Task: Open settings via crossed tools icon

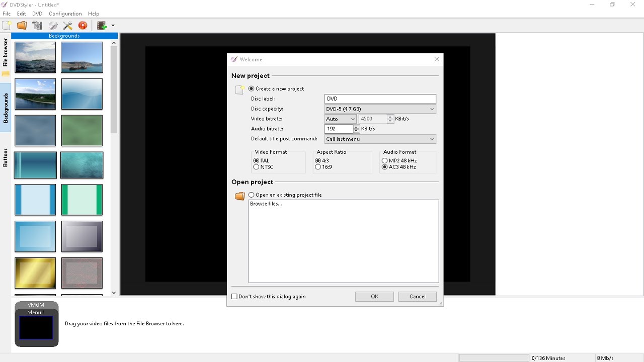Action: point(68,25)
